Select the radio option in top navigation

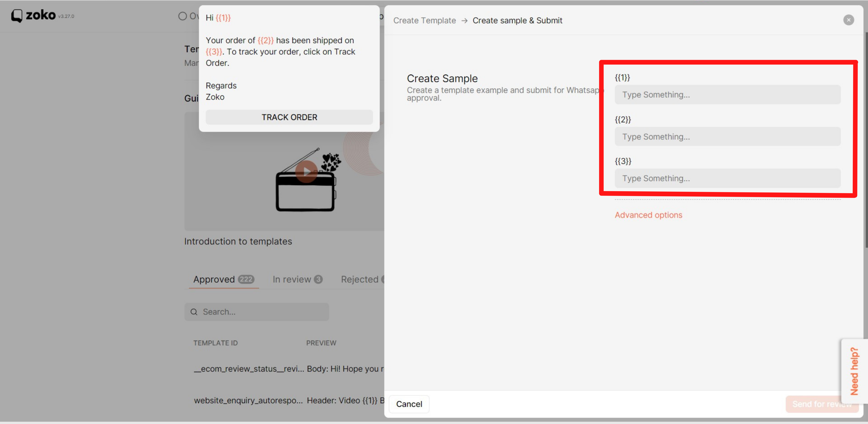click(182, 16)
